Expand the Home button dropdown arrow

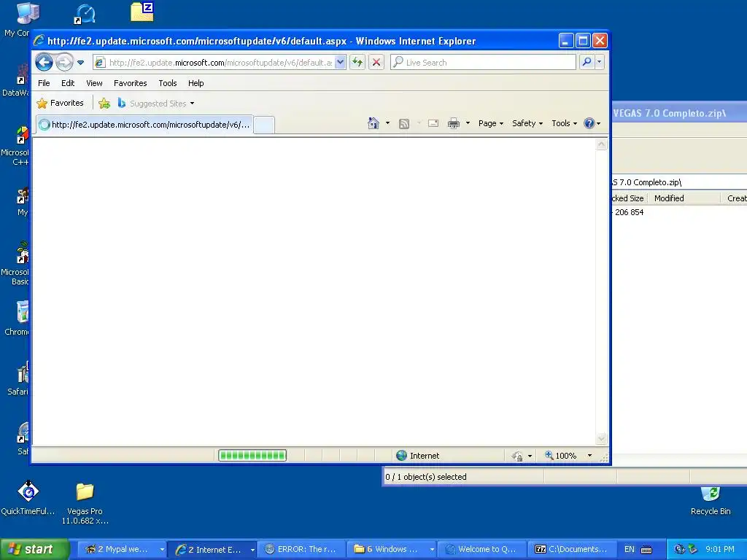[387, 123]
